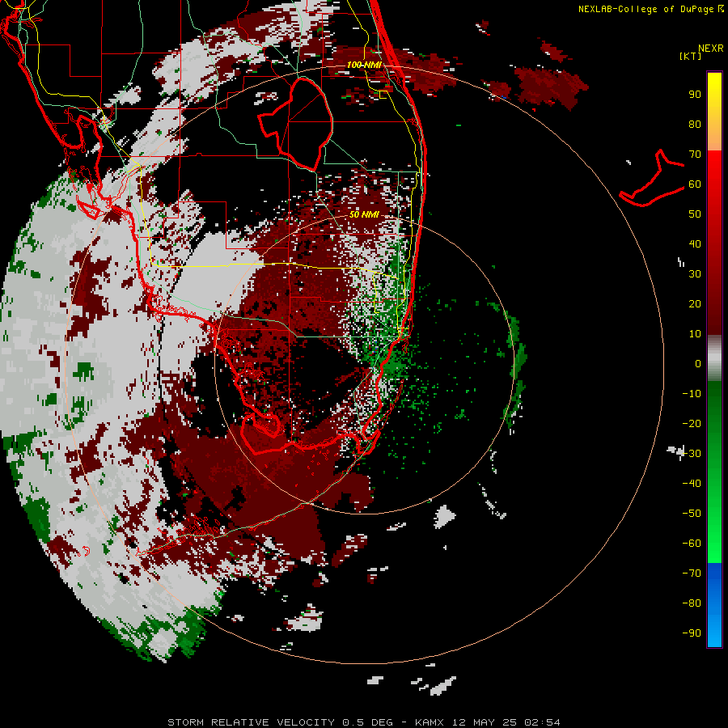Click the 10 value on velocity scale
The image size is (728, 728).
pos(695,334)
